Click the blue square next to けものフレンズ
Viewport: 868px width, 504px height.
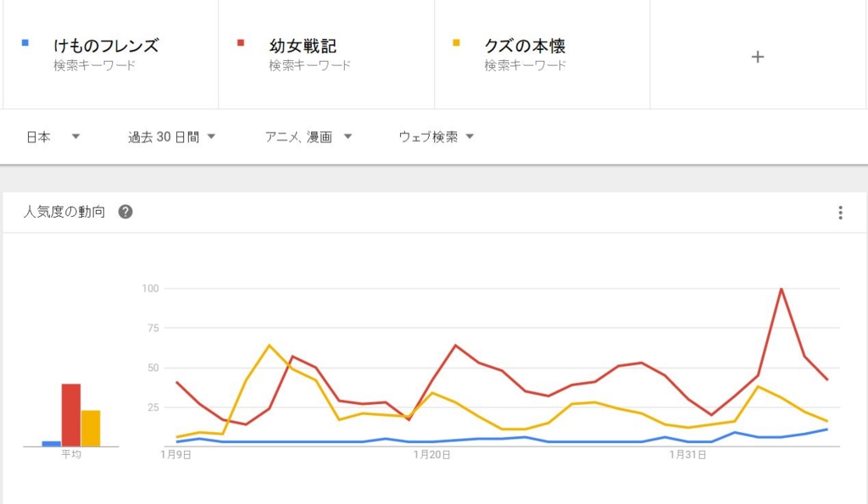coord(25,42)
